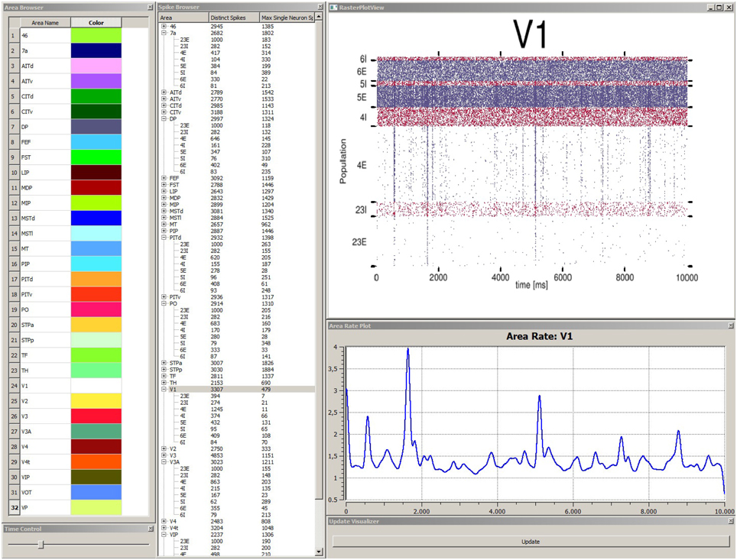Click Spike Browser scroll up arrow
The width and height of the screenshot is (737, 560).
point(319,17)
